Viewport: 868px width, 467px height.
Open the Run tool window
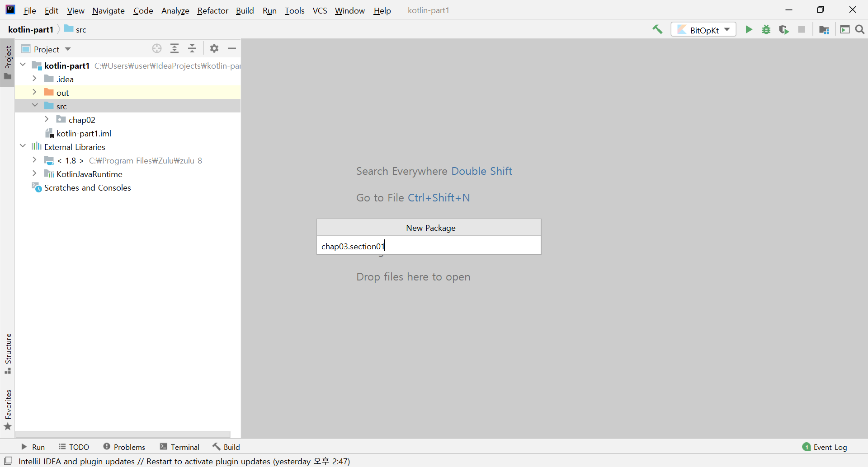pos(33,447)
